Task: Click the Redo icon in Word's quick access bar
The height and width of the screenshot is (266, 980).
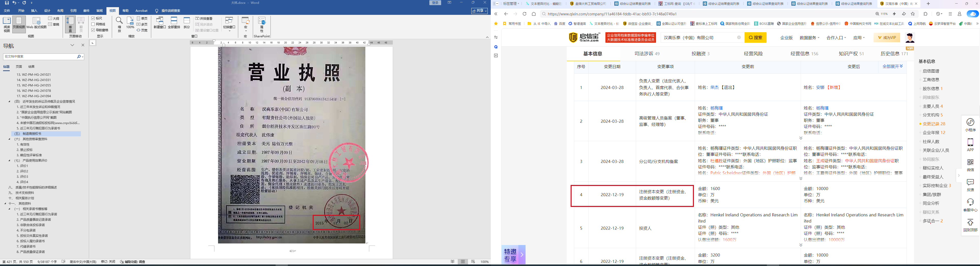Action: [24, 3]
